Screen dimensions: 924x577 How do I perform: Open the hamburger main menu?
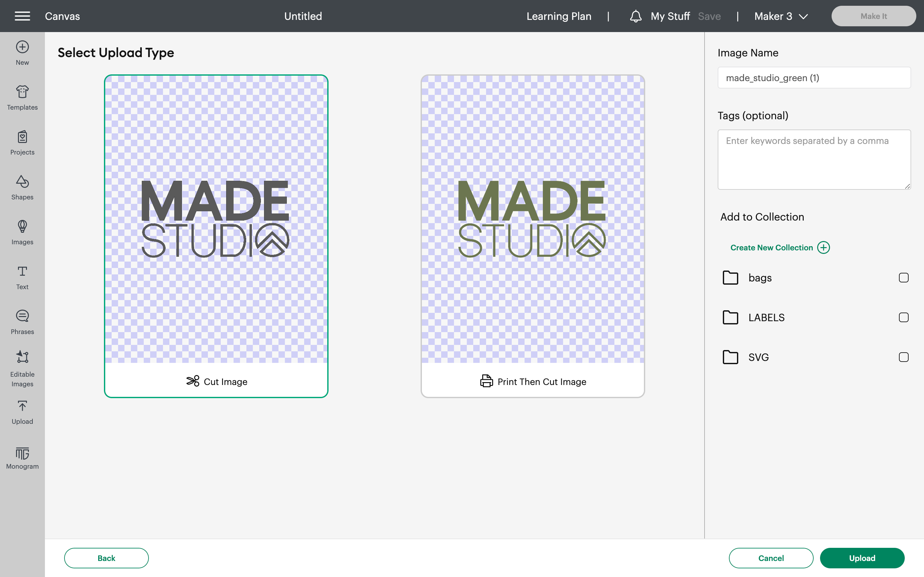22,16
